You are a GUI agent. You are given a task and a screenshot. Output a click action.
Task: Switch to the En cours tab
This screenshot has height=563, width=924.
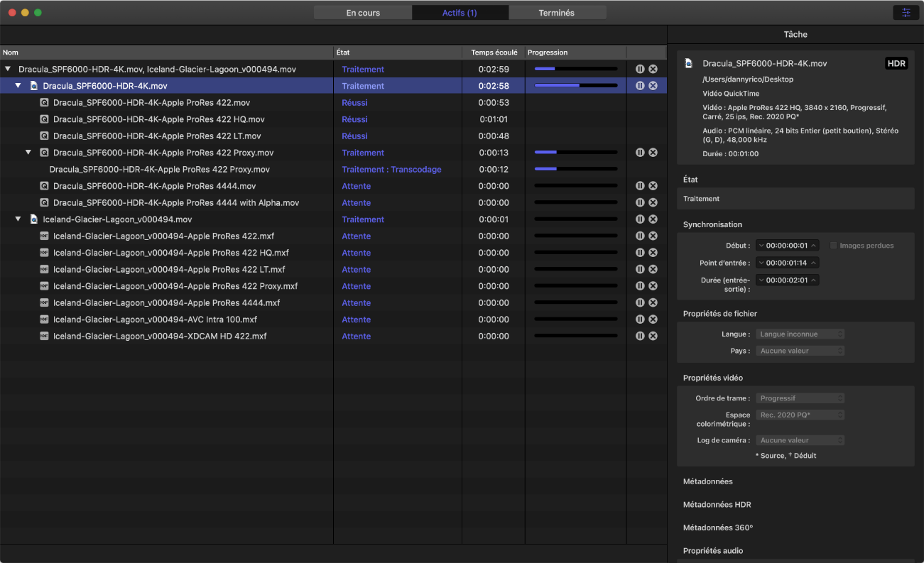363,13
